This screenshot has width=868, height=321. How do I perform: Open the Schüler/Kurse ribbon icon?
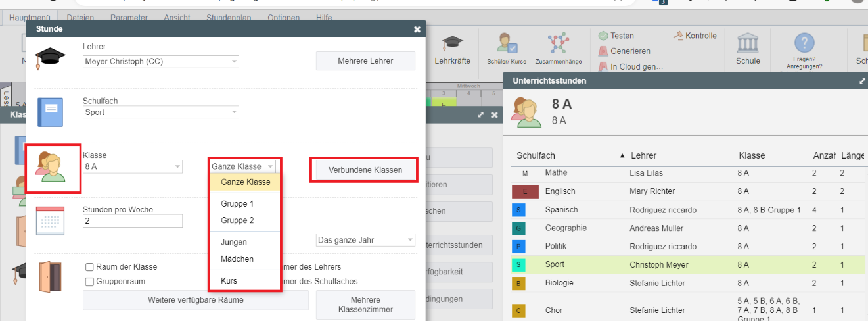tap(507, 43)
